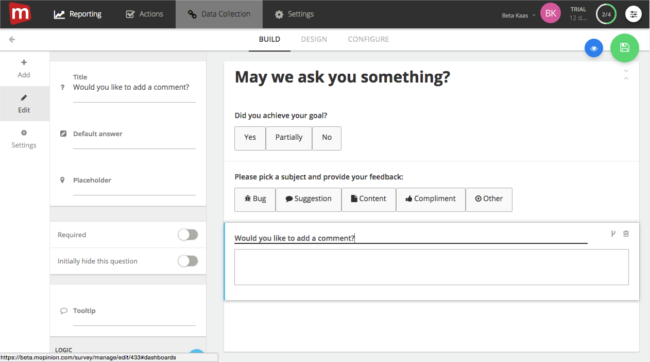The image size is (650, 362).
Task: Choose the Other subject button
Action: click(489, 199)
